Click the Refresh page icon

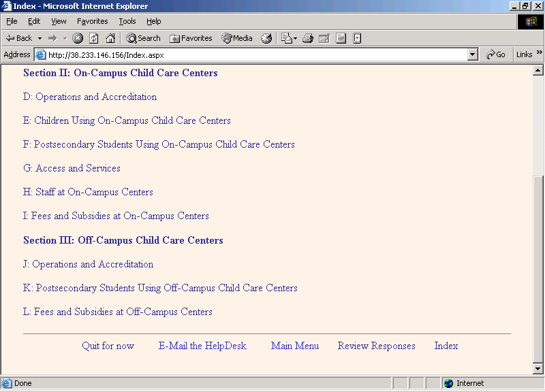tap(94, 38)
